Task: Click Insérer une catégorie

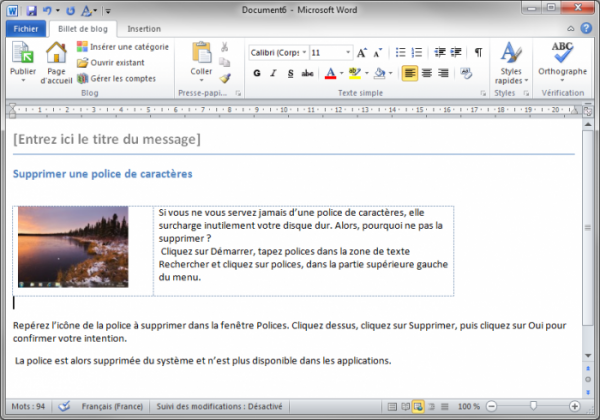Action: 122,48
